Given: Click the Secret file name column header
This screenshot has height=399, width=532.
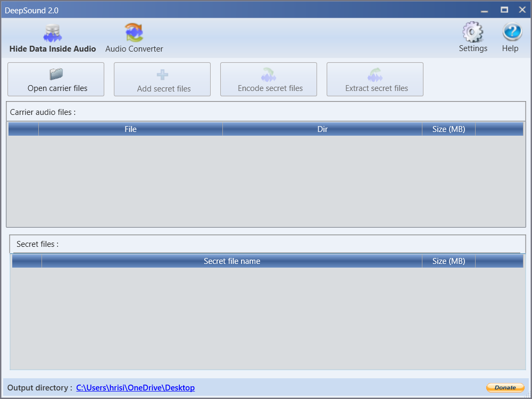Looking at the screenshot, I should pyautogui.click(x=232, y=261).
